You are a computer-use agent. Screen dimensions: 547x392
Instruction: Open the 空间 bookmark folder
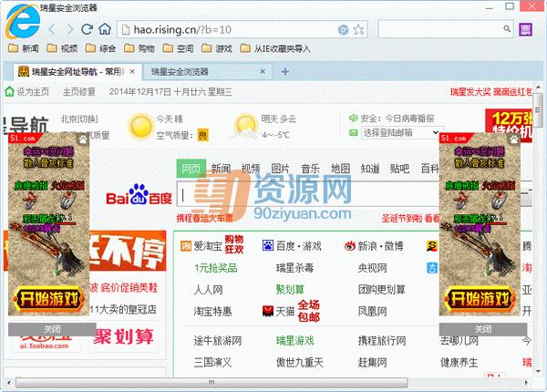coord(178,48)
